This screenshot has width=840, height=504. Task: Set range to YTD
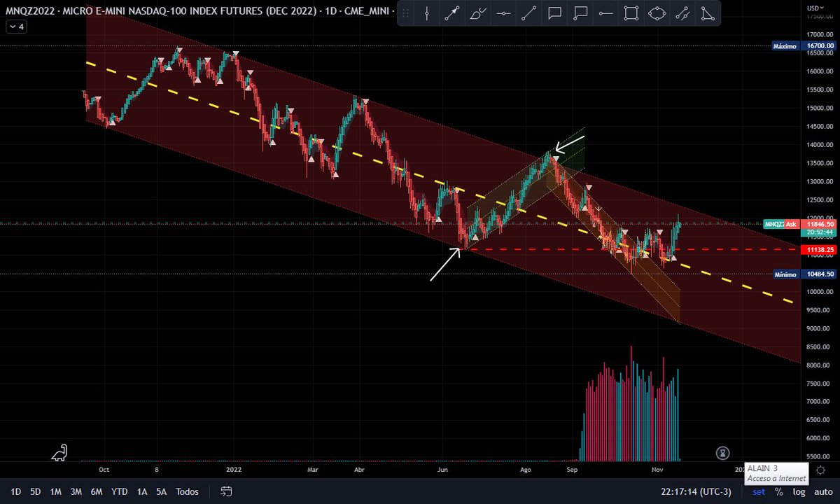tap(119, 491)
